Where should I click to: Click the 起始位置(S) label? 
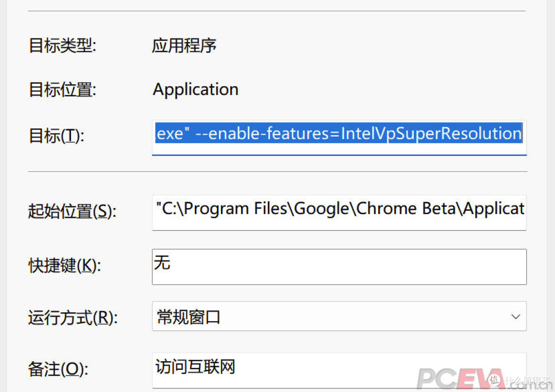tap(72, 211)
